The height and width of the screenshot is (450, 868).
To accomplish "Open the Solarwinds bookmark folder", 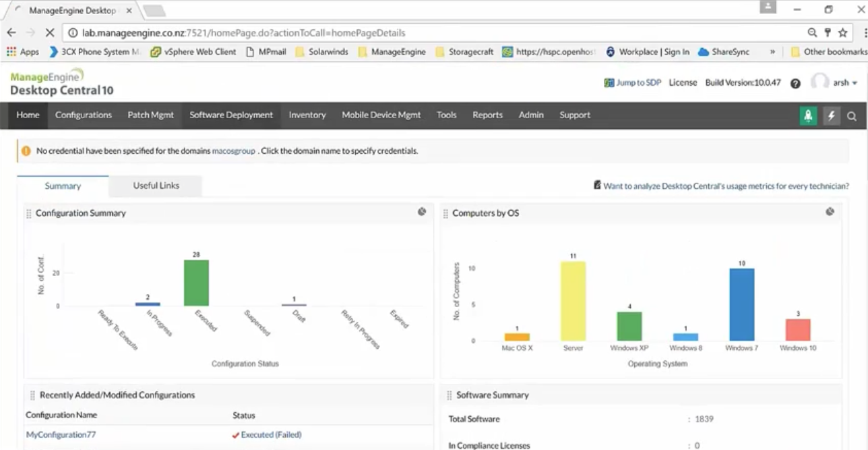I will (x=322, y=52).
